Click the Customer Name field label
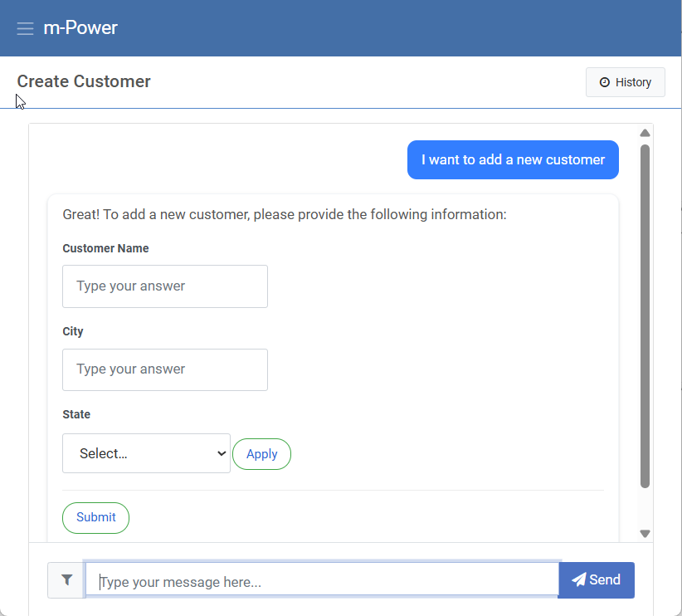The height and width of the screenshot is (616, 682). point(105,248)
